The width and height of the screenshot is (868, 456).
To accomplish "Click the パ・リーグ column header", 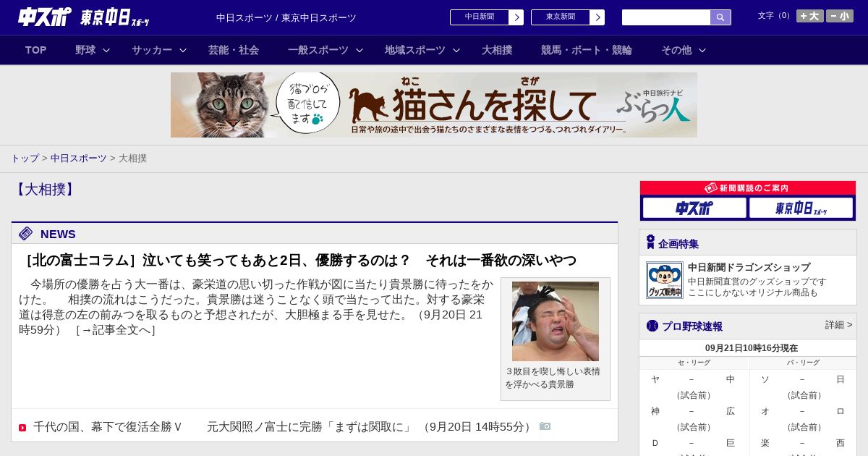I will 804,363.
